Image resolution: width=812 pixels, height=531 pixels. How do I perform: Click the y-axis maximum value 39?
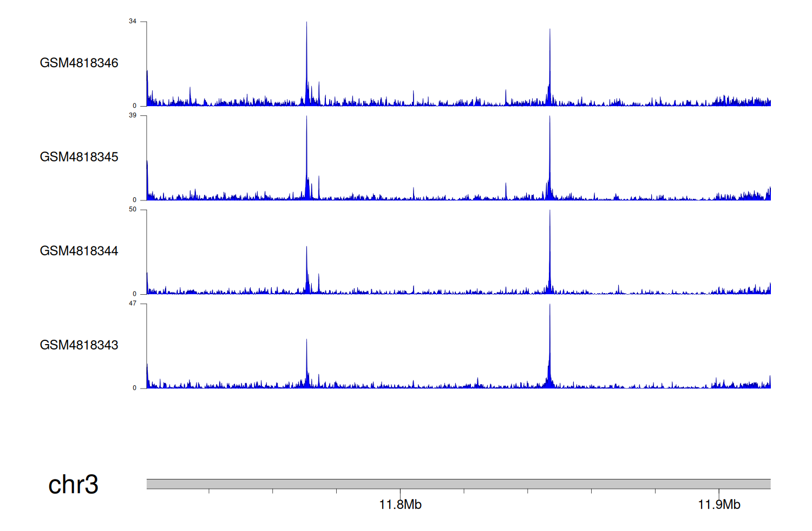(x=133, y=115)
